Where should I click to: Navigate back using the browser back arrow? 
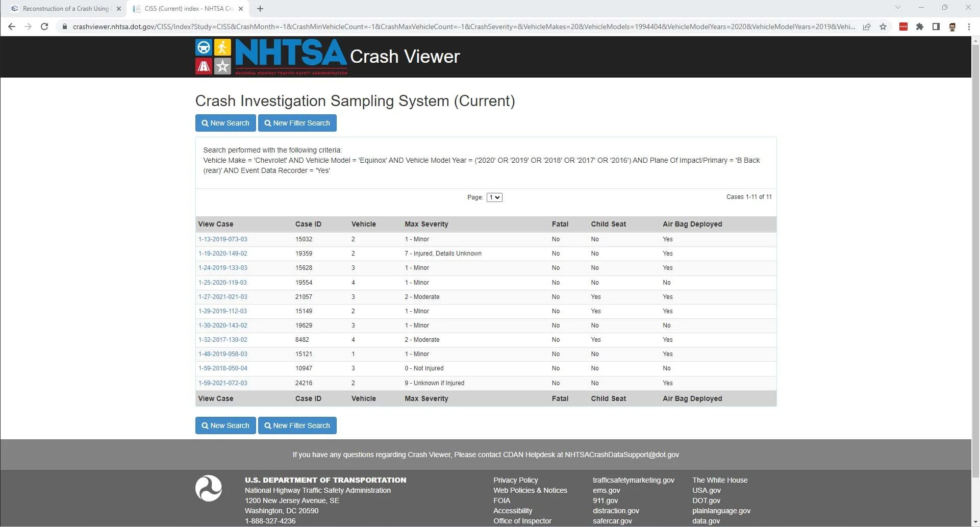click(11, 27)
